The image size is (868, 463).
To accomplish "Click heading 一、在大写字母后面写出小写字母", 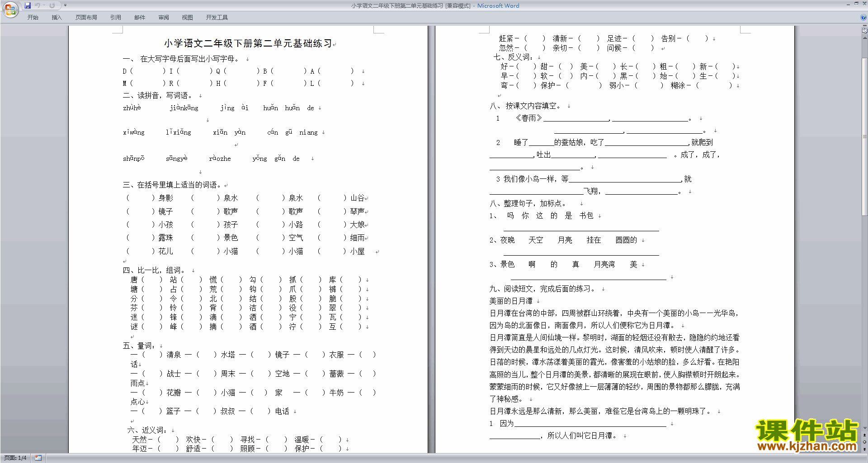I will tap(181, 59).
